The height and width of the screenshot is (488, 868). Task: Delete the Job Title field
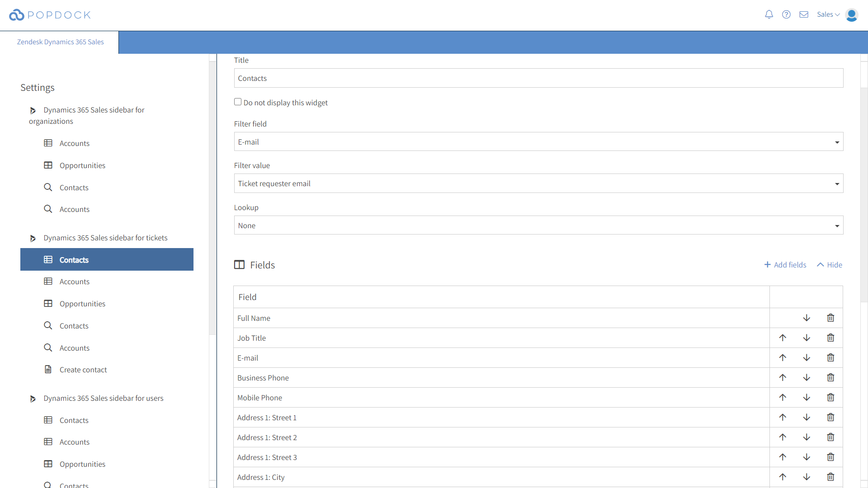pos(830,338)
